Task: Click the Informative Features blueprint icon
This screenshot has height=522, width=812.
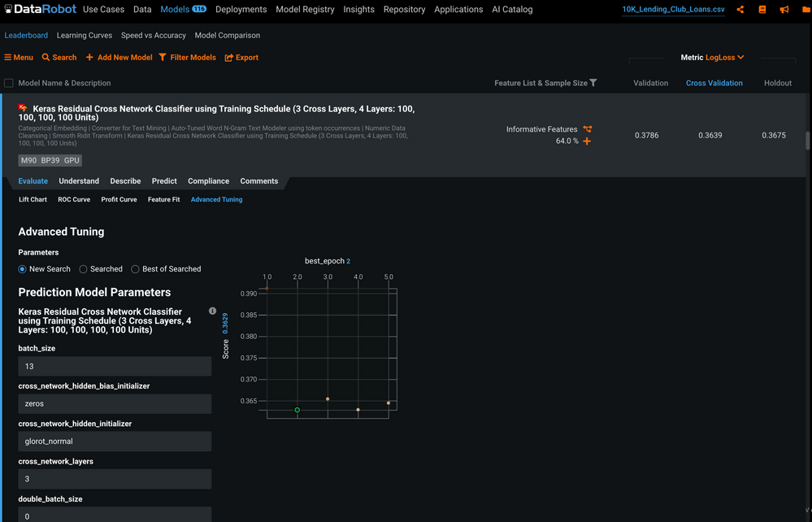Action: click(587, 129)
